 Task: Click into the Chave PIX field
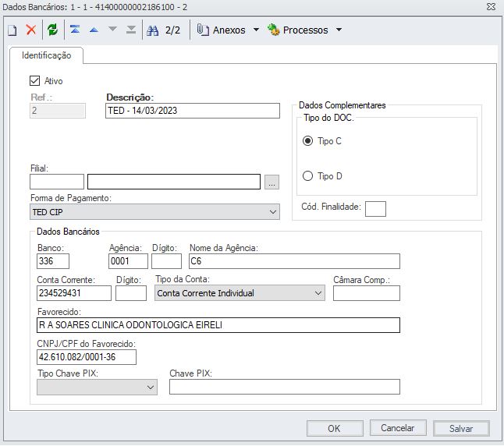(x=284, y=387)
